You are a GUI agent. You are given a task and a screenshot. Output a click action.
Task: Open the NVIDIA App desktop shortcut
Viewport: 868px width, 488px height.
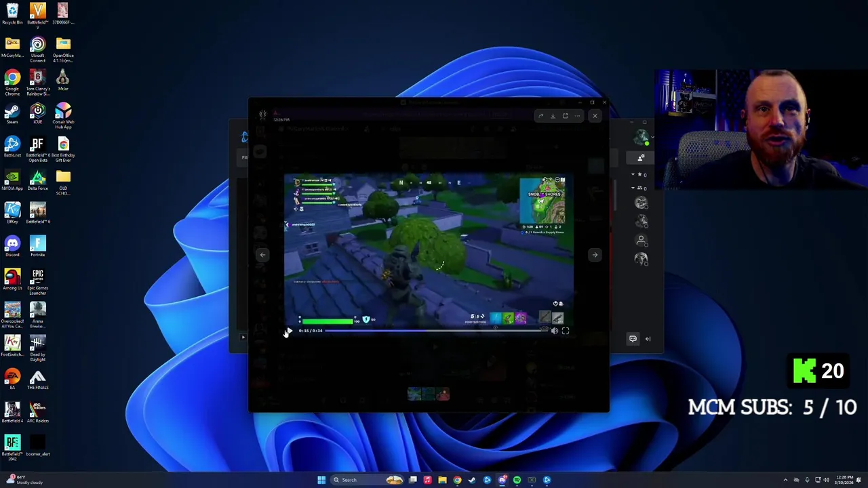12,180
